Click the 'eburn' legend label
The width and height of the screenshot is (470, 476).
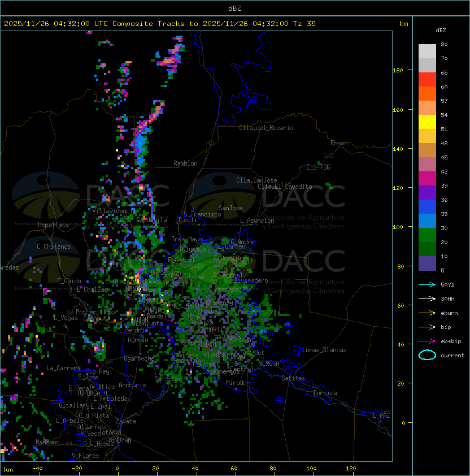point(449,313)
